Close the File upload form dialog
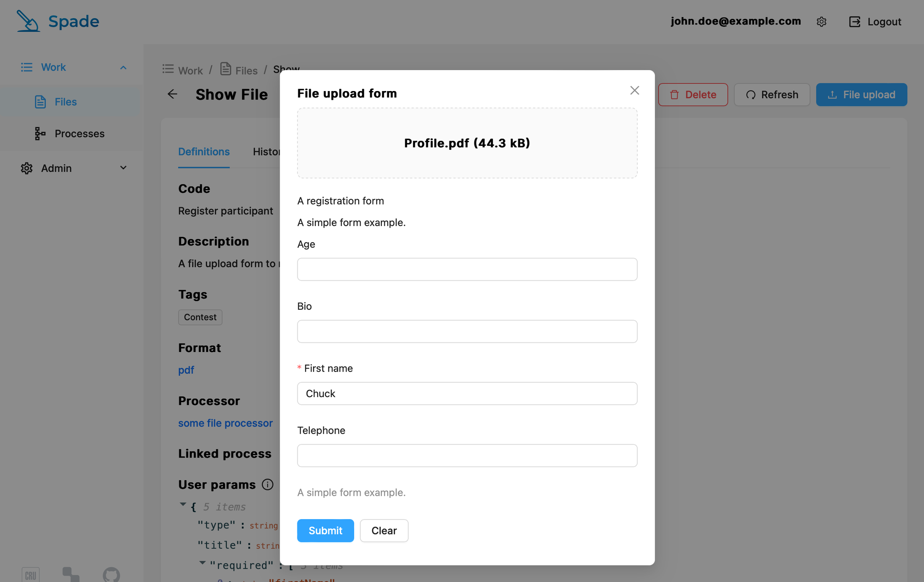The image size is (924, 582). [x=634, y=91]
